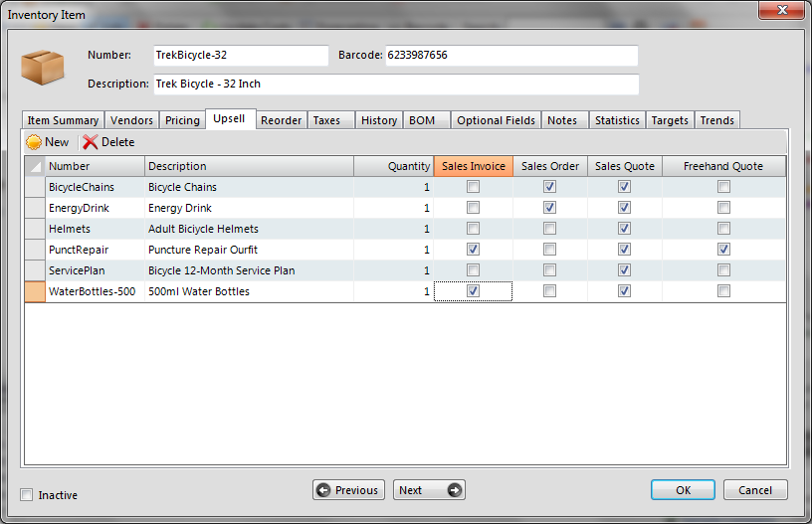Click the item Number input field
This screenshot has width=812, height=524.
[239, 55]
